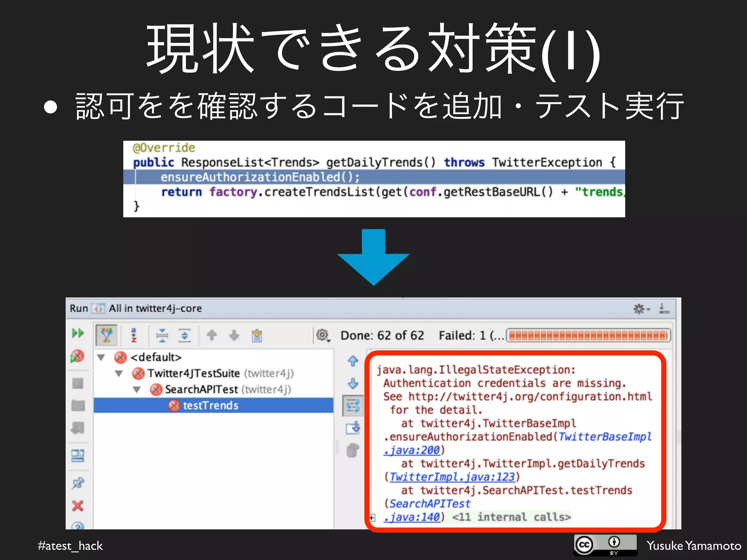The image size is (747, 560).
Task: Go to previous failed test up arrow
Action: [x=212, y=335]
